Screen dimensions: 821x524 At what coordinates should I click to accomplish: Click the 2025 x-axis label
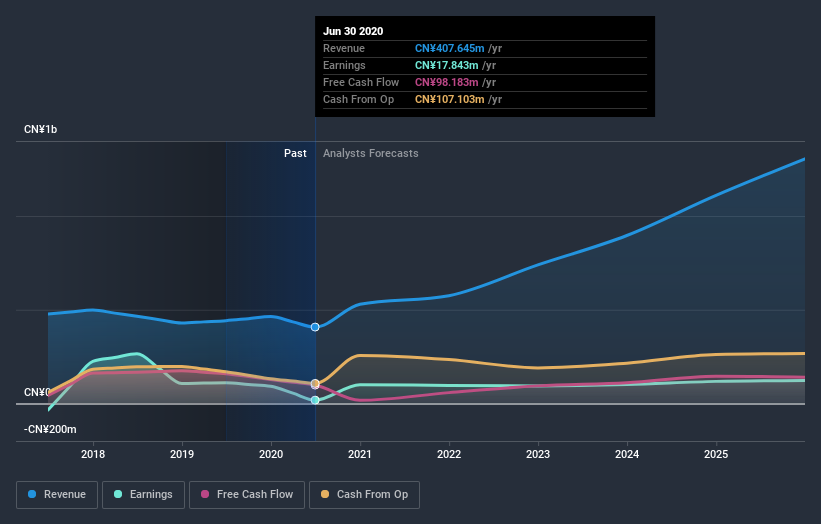coord(716,454)
